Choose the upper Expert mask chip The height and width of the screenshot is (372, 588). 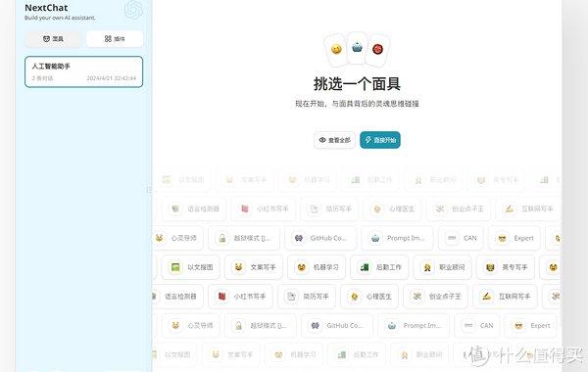[x=514, y=238]
